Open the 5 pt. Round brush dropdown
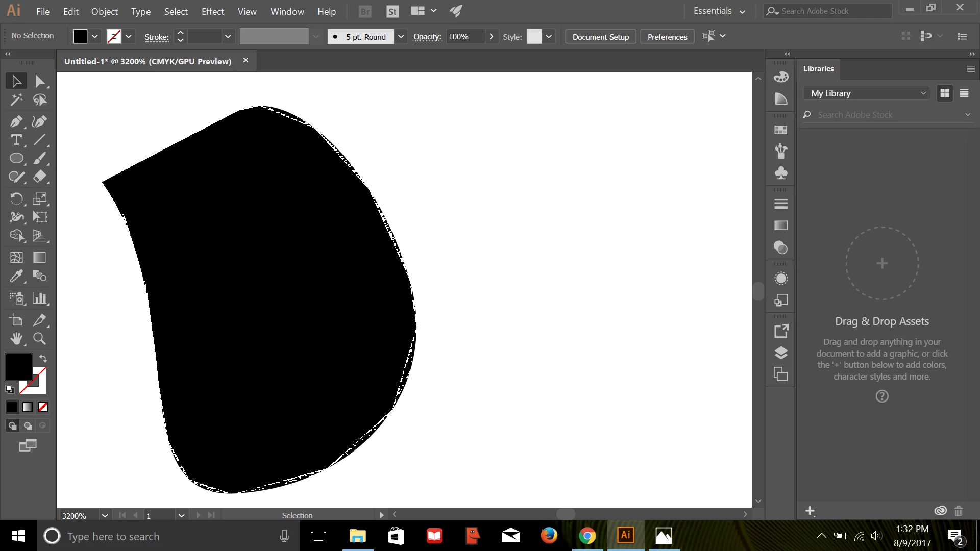 tap(401, 37)
